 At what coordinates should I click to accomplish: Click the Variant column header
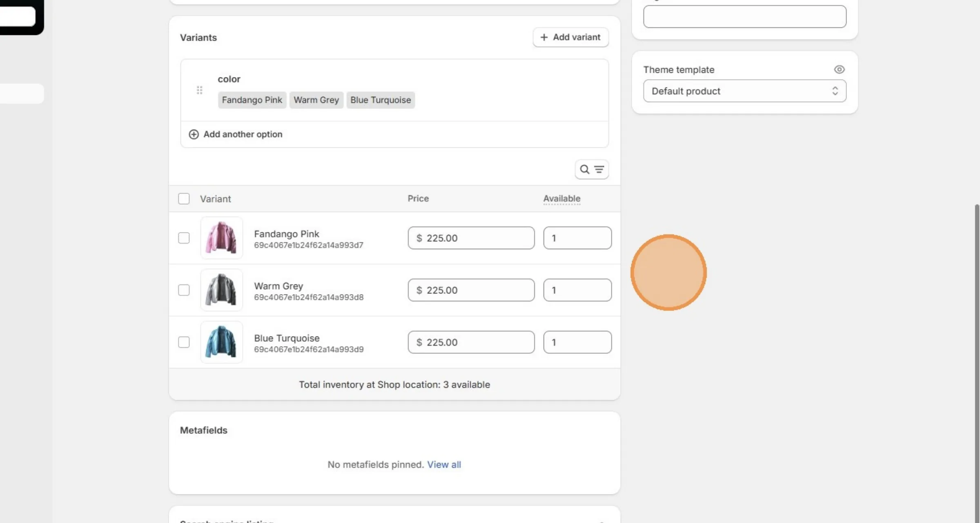pos(215,199)
